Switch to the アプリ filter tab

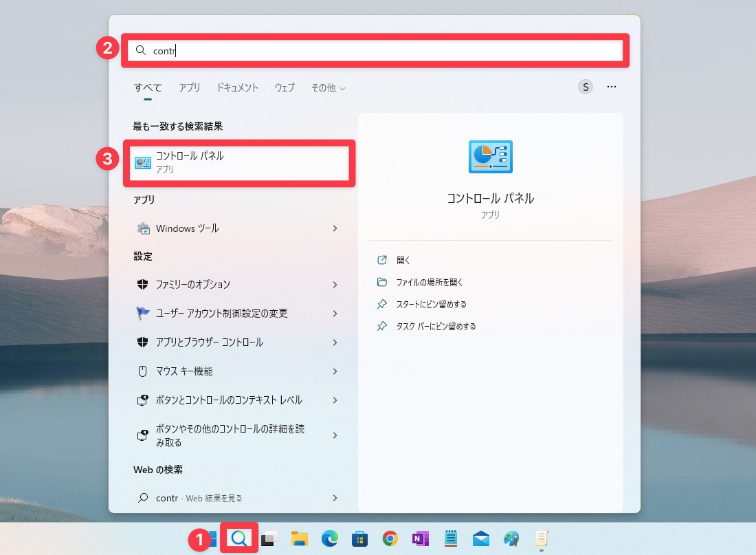click(x=190, y=88)
